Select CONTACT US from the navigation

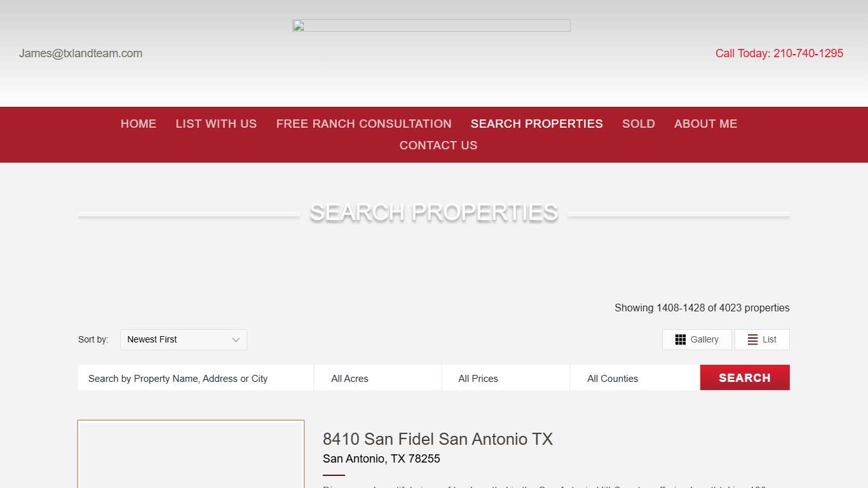pyautogui.click(x=438, y=146)
